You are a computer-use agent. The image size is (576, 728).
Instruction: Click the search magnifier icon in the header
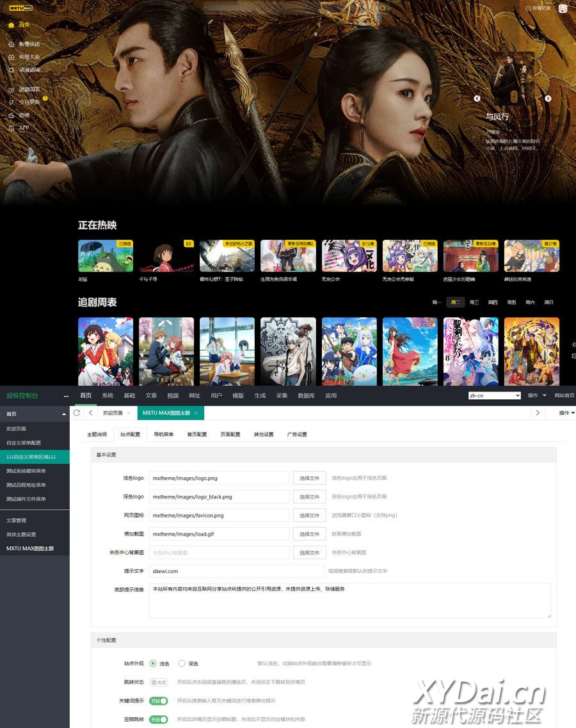[383, 8]
